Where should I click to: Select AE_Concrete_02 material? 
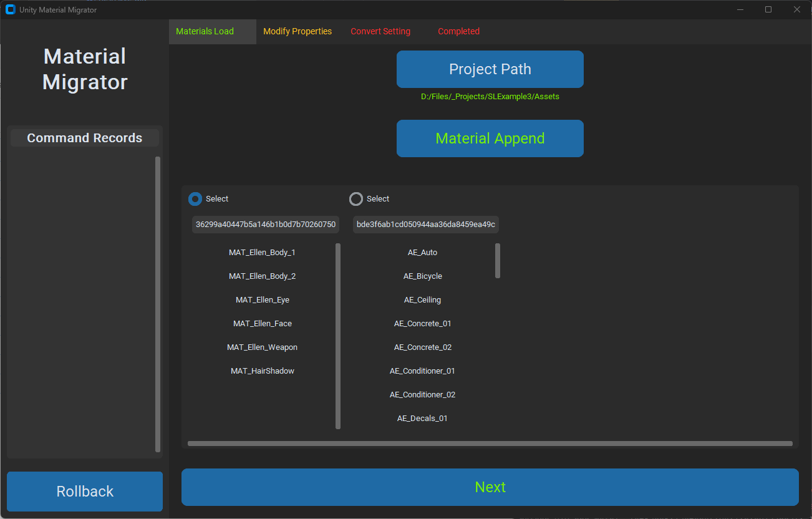point(422,347)
